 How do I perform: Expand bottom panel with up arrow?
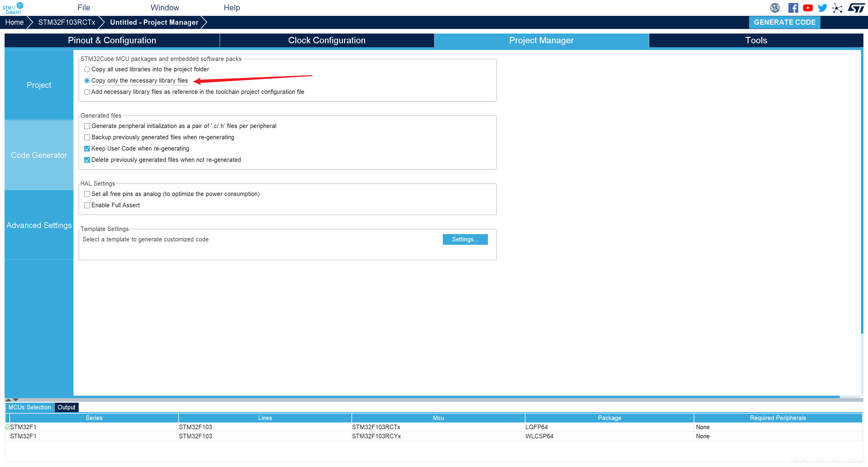click(x=9, y=400)
